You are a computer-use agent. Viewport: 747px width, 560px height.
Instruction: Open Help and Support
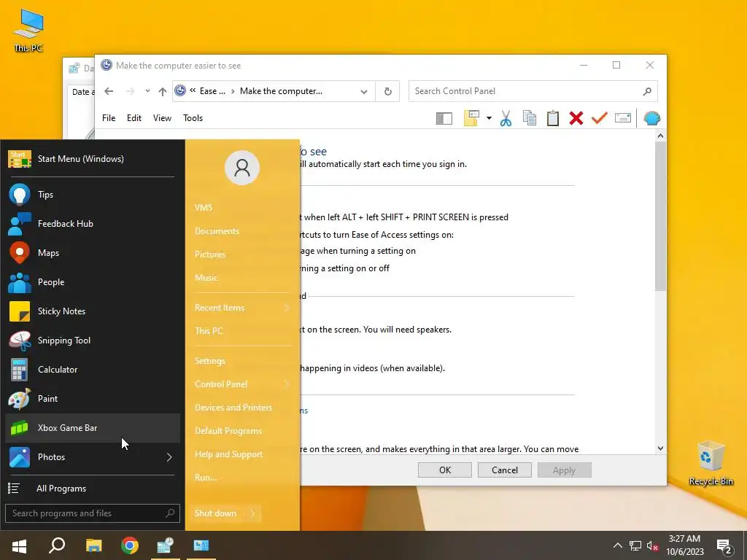tap(228, 454)
